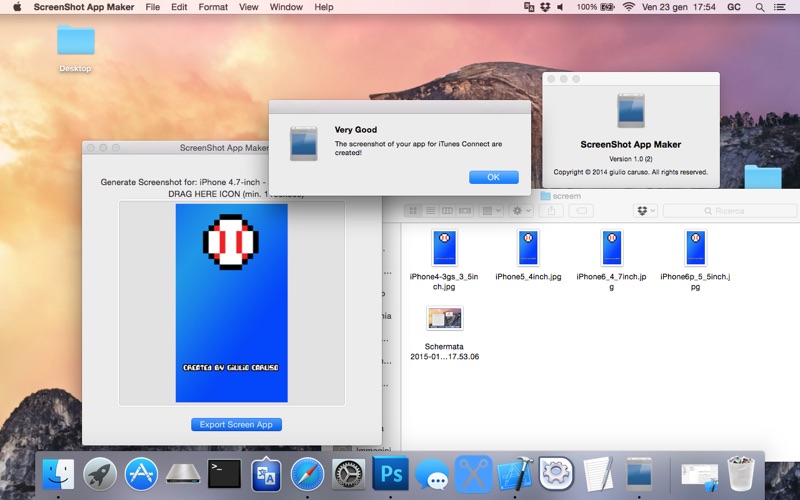Select the Schermata 2015-01 screenshot file
The width and height of the screenshot is (800, 500).
(x=444, y=318)
